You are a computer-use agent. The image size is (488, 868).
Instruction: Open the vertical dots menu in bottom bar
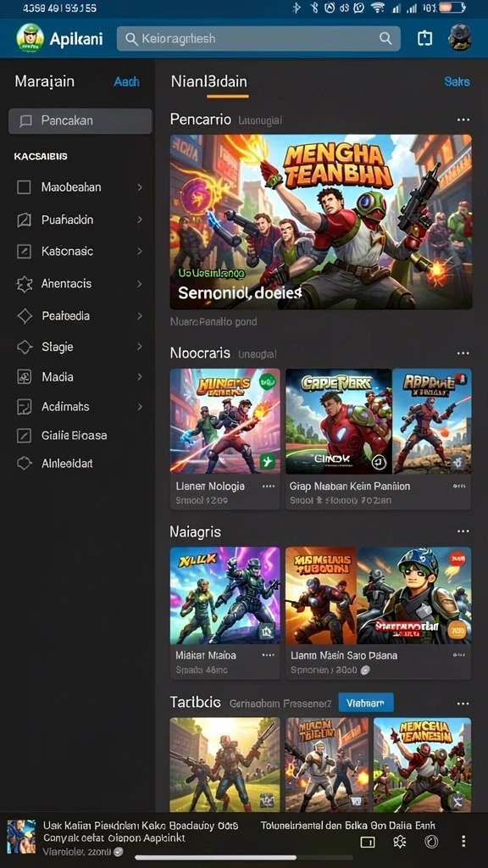pos(463,842)
